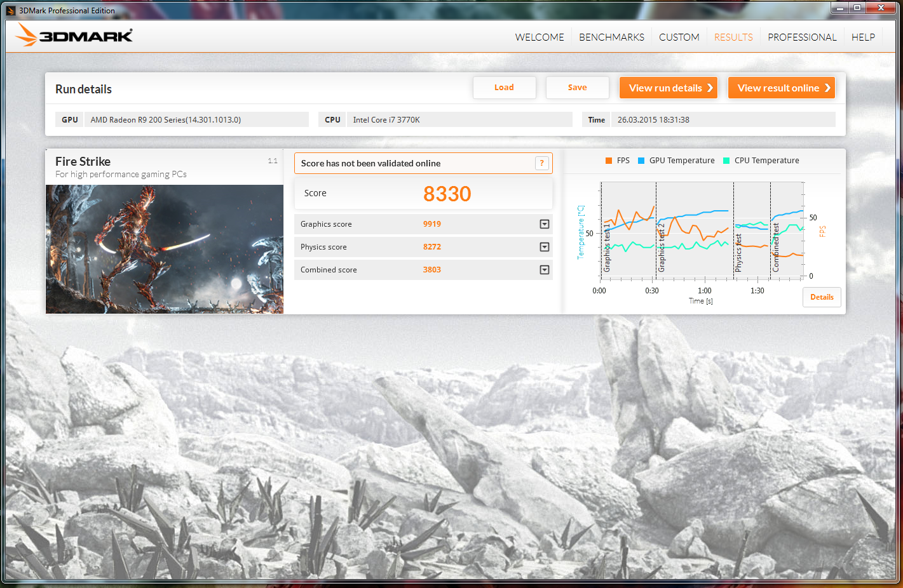This screenshot has height=588, width=903.
Task: Click the Save button
Action: tap(577, 88)
